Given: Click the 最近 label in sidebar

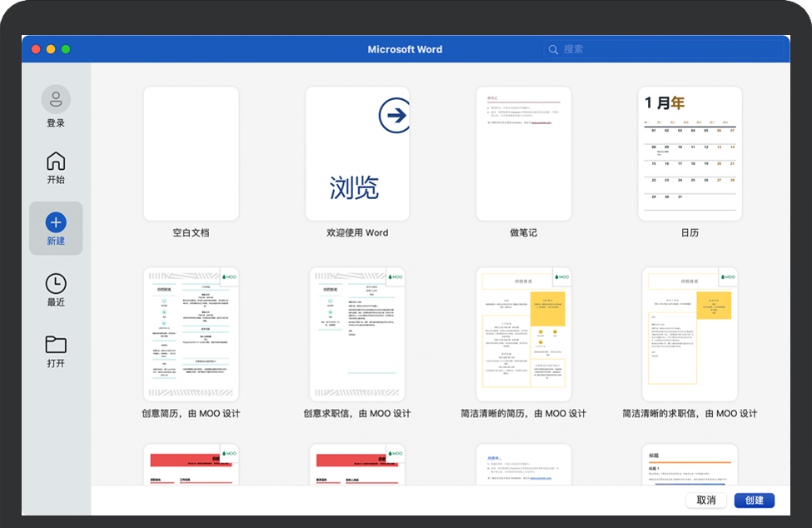Looking at the screenshot, I should click(x=56, y=302).
